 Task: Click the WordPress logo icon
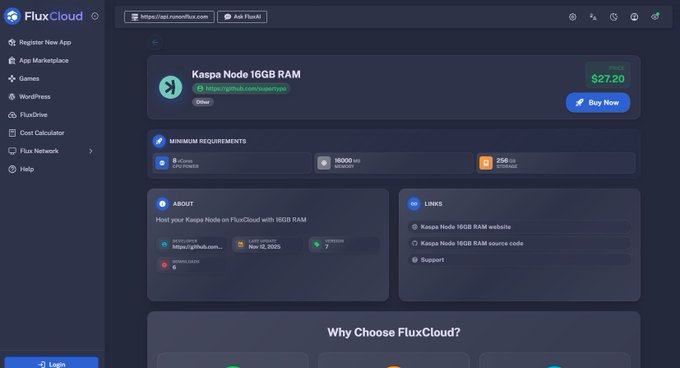(x=12, y=97)
